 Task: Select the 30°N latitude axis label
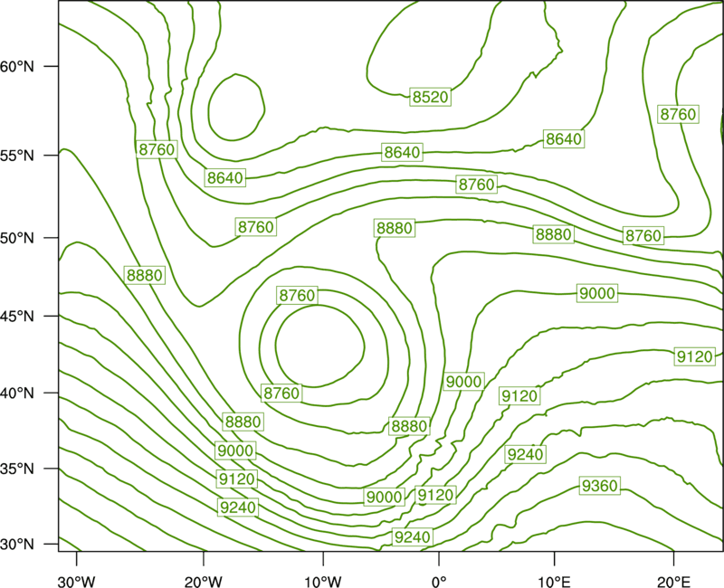[x=17, y=545]
